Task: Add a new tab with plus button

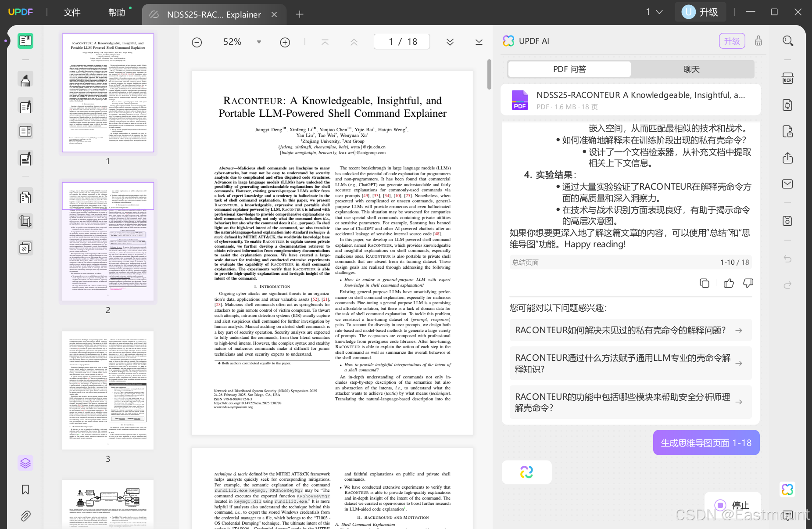Action: coord(300,14)
